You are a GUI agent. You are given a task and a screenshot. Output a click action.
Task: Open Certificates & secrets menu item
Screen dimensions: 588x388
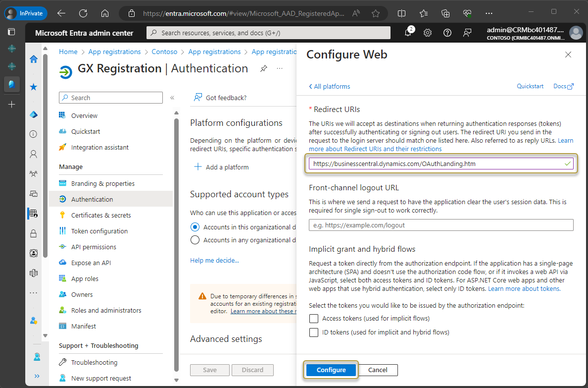(x=101, y=216)
